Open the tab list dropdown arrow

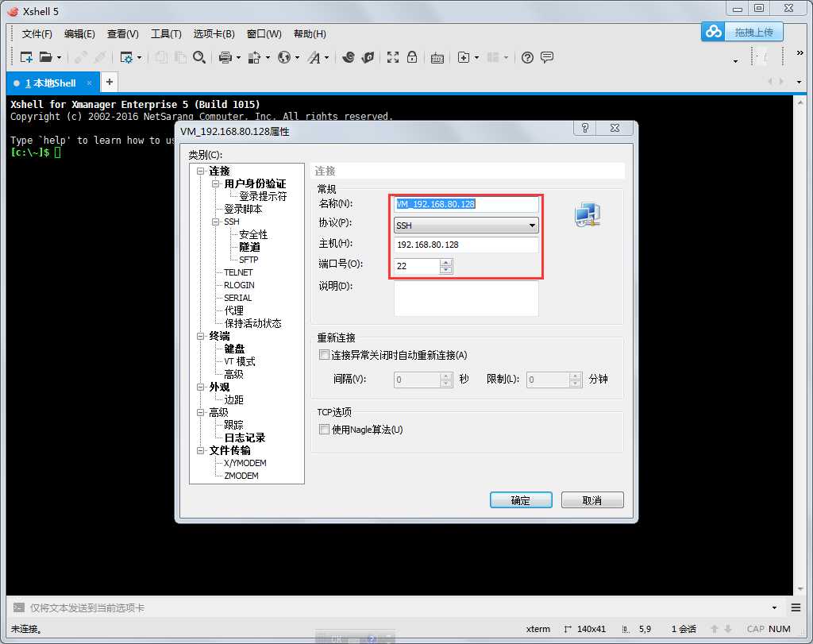click(799, 82)
